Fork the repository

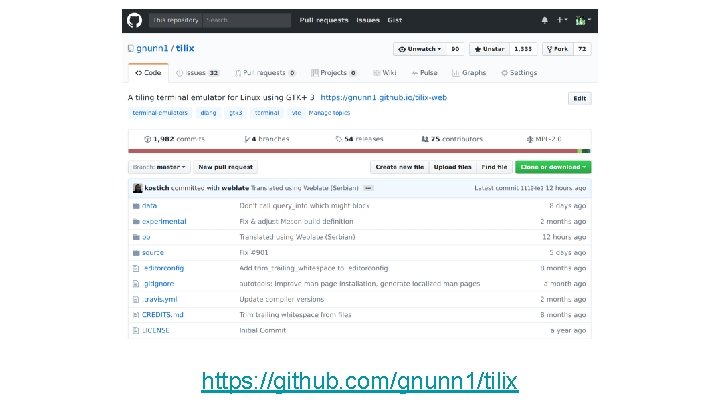(x=557, y=49)
